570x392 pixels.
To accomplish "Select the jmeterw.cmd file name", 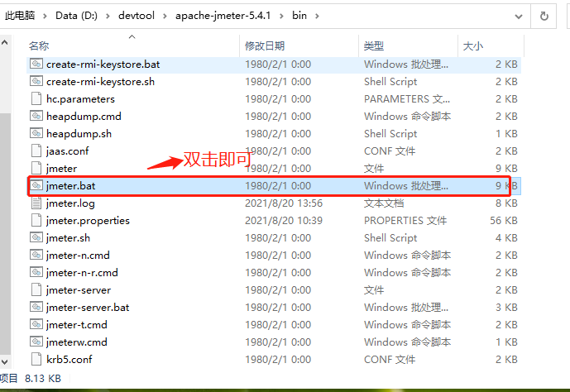I will pyautogui.click(x=76, y=342).
